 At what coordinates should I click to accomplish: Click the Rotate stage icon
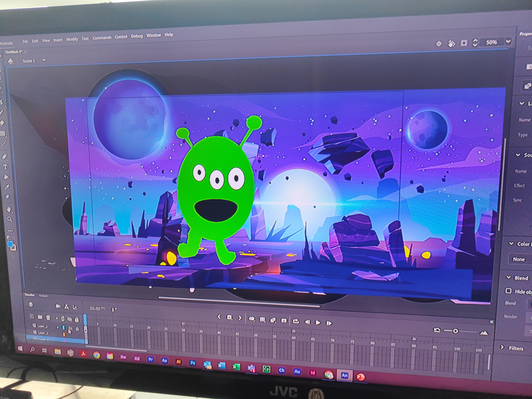(x=451, y=44)
